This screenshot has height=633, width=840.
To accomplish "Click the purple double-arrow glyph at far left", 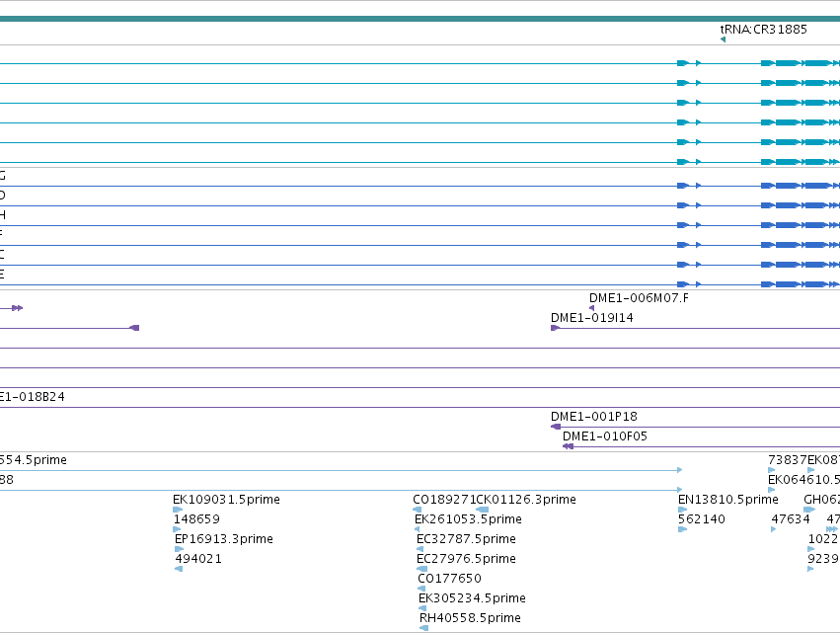I will (x=17, y=308).
